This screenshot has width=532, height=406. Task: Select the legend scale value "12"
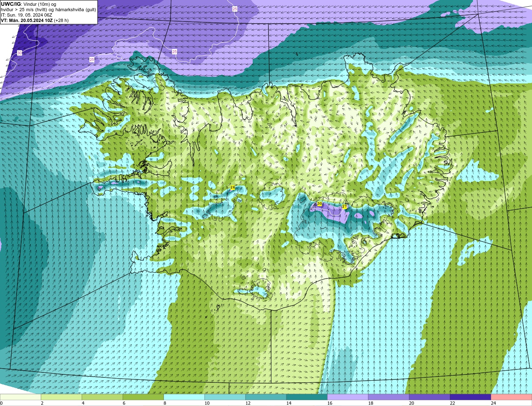pyautogui.click(x=248, y=403)
